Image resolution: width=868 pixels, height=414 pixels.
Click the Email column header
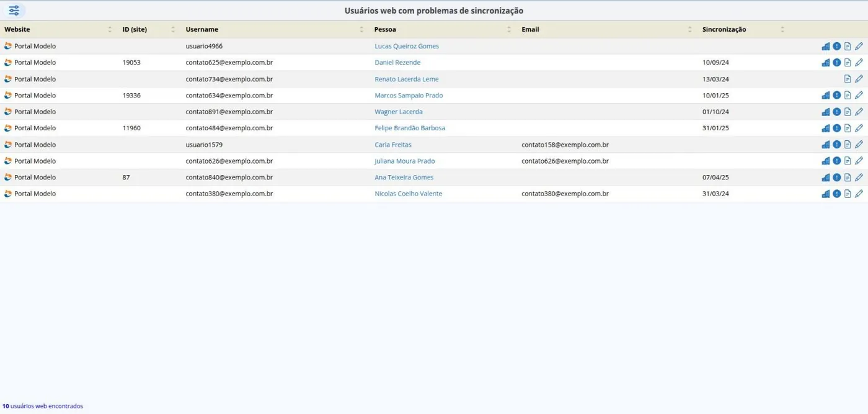pos(530,29)
